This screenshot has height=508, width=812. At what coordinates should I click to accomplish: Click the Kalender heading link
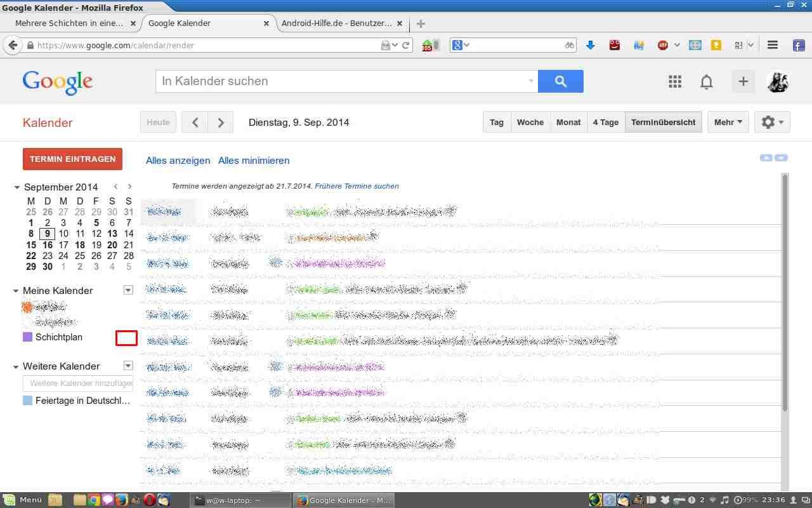tap(48, 123)
